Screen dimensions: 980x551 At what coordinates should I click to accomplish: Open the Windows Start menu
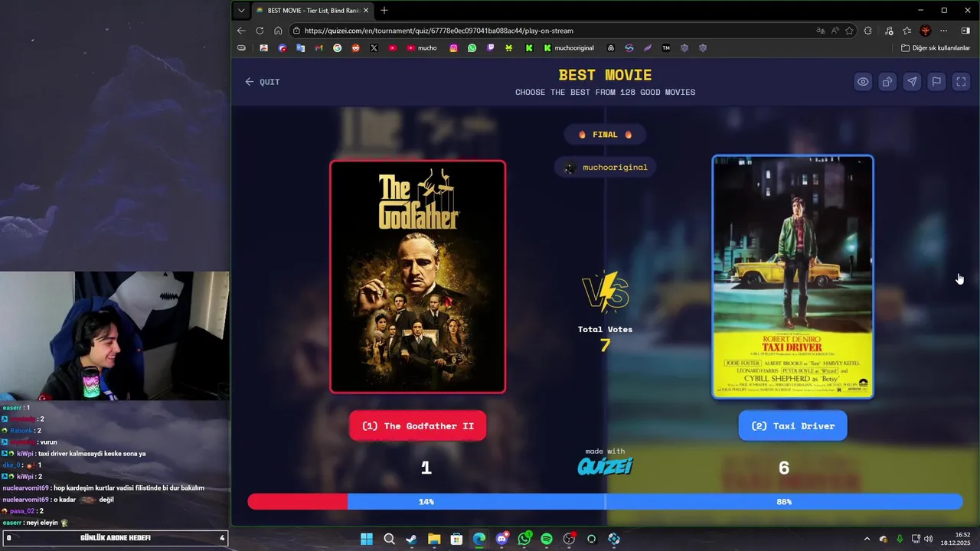point(367,539)
